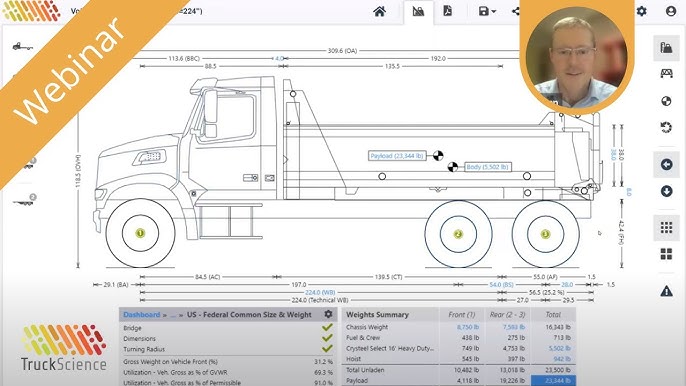The height and width of the screenshot is (386, 686).
Task: Open the user account profile icon
Action: pyautogui.click(x=671, y=11)
